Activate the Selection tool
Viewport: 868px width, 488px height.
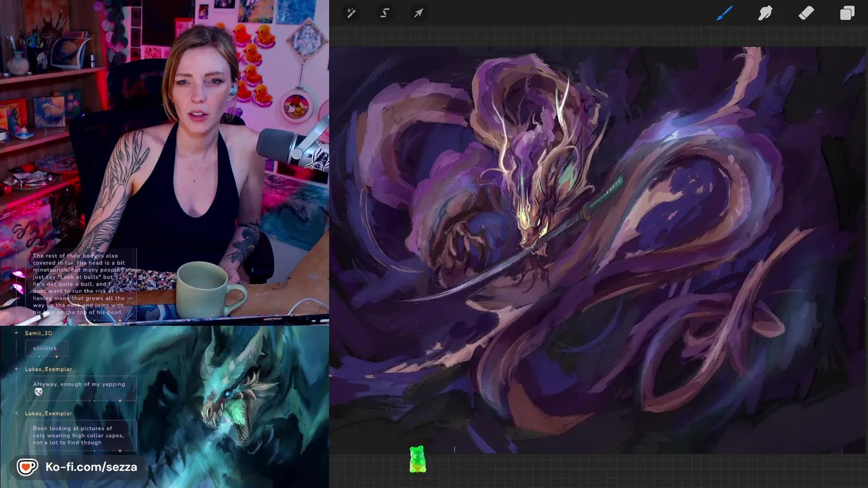coord(384,13)
